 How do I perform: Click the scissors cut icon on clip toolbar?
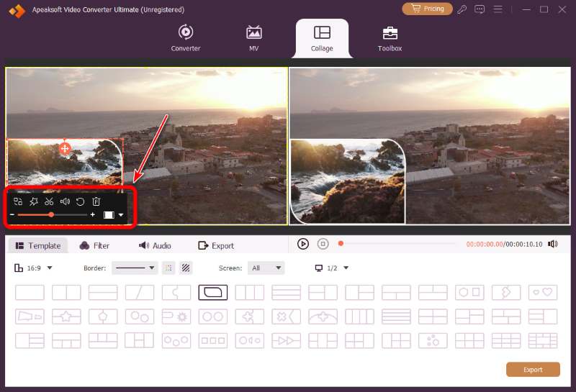coord(49,201)
